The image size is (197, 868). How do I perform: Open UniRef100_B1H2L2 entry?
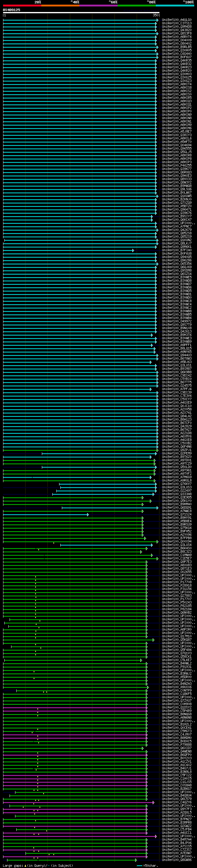click(x=177, y=725)
